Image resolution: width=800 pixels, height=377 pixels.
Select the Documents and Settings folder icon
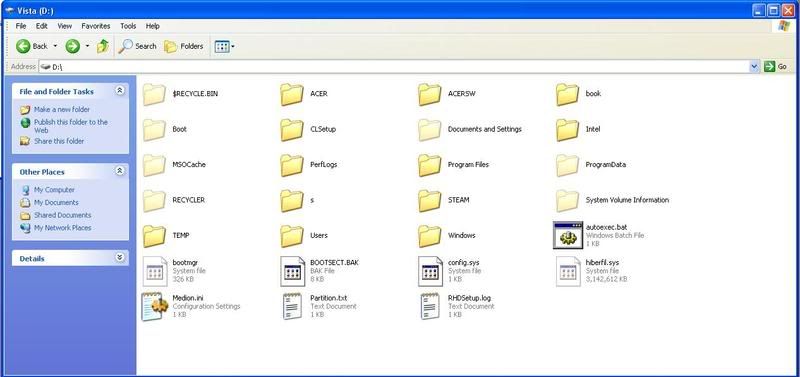(430, 130)
